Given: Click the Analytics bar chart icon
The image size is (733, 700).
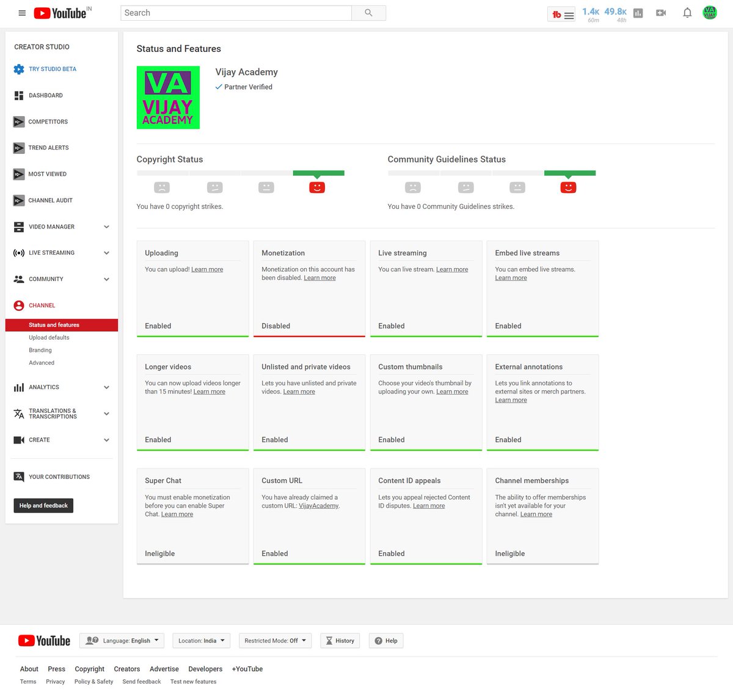Looking at the screenshot, I should (19, 387).
